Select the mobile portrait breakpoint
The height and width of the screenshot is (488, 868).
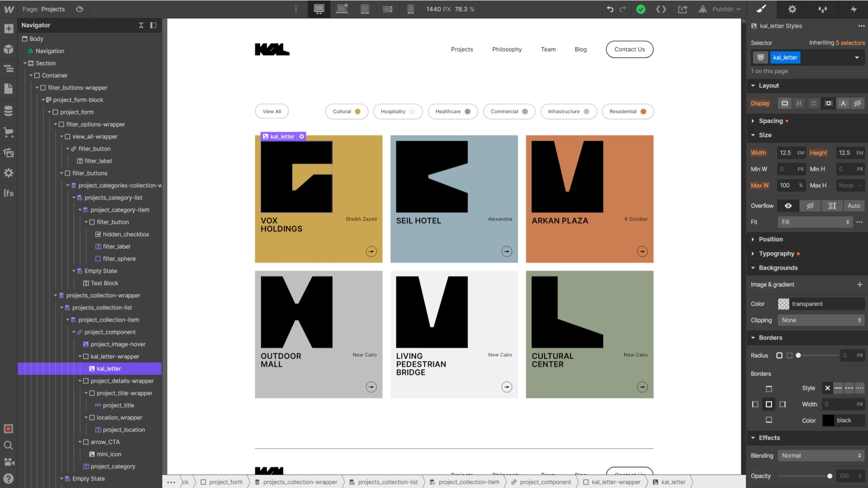[x=410, y=9]
